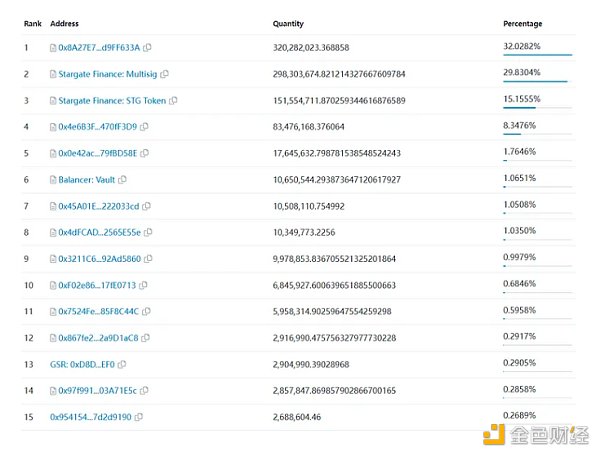Image resolution: width=600 pixels, height=456 pixels.
Task: Open holder address 0x3211C6...92Ad5860
Action: pos(99,259)
